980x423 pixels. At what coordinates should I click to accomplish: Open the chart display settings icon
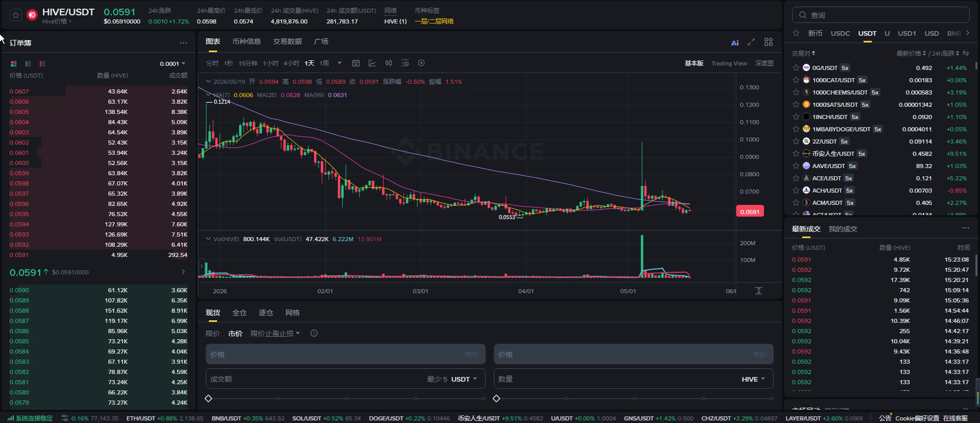(x=405, y=63)
